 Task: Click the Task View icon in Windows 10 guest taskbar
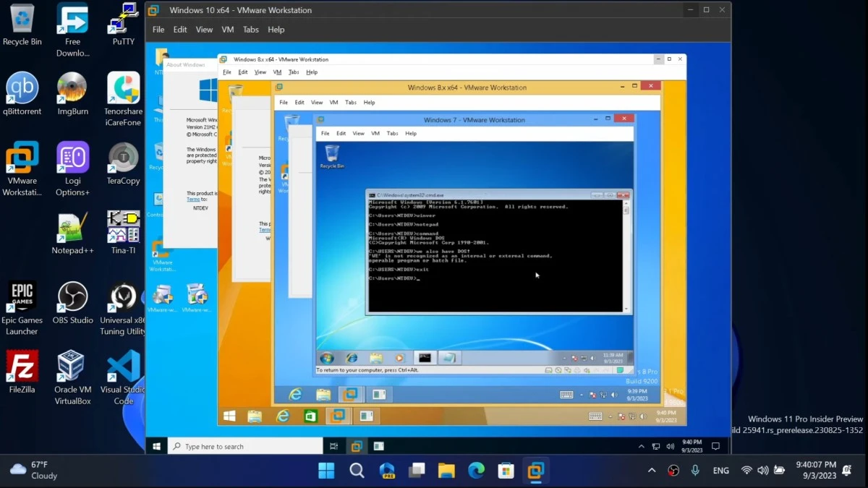point(334,447)
